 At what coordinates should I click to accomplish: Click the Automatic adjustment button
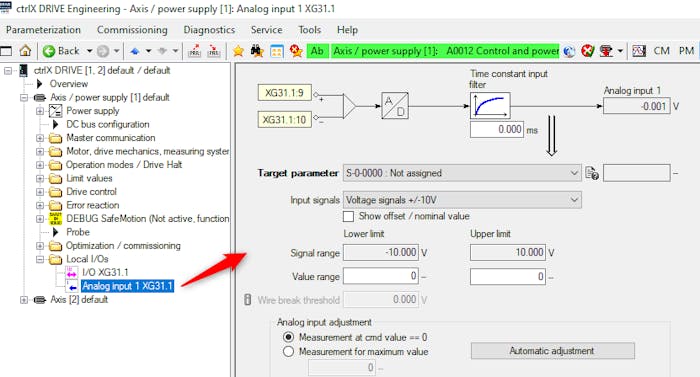tap(552, 351)
